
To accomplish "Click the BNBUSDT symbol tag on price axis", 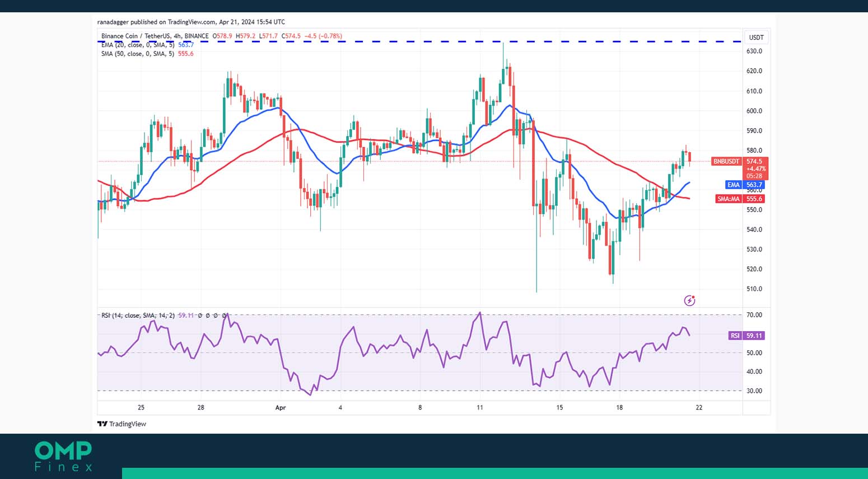I will pos(726,161).
